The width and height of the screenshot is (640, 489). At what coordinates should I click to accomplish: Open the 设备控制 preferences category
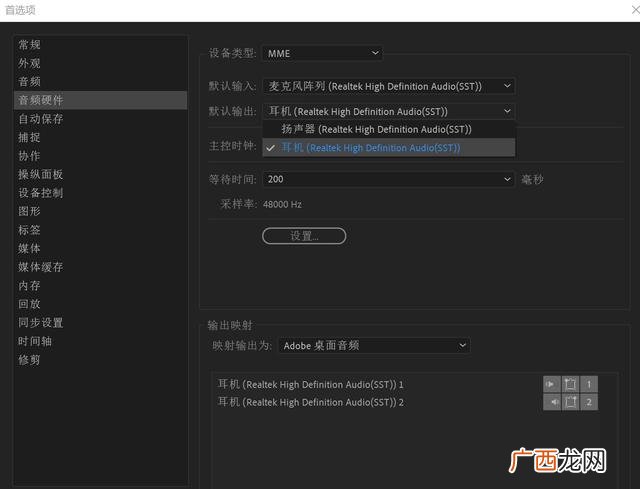(100, 193)
